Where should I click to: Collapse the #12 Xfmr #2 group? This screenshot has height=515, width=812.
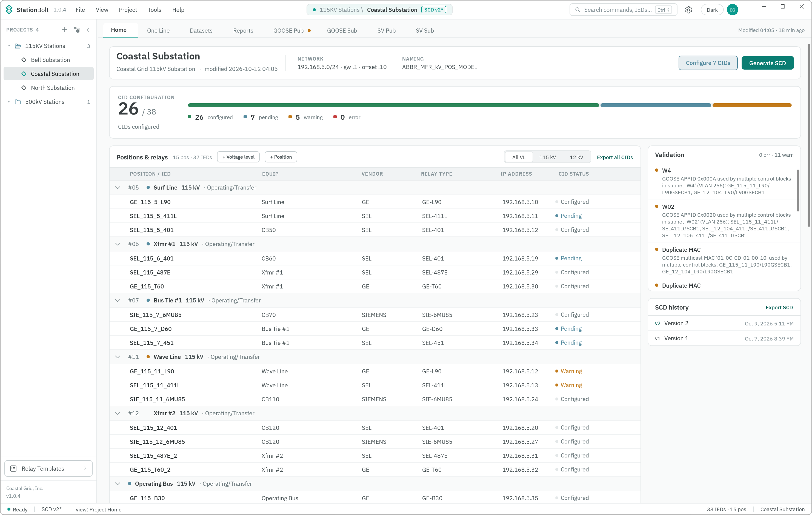pos(118,413)
